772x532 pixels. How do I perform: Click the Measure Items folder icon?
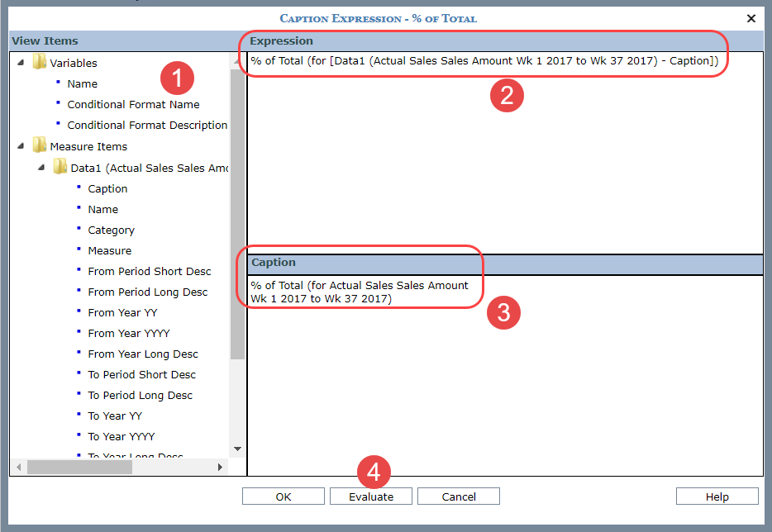tap(39, 146)
